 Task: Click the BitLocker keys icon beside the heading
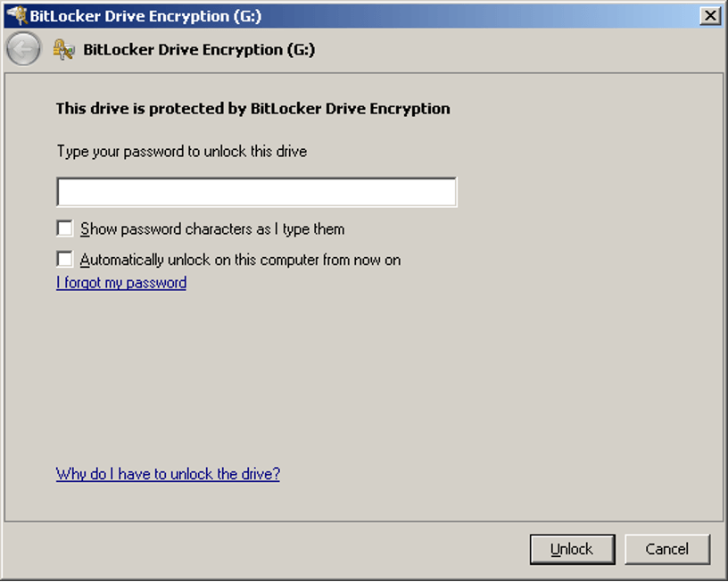[62, 49]
